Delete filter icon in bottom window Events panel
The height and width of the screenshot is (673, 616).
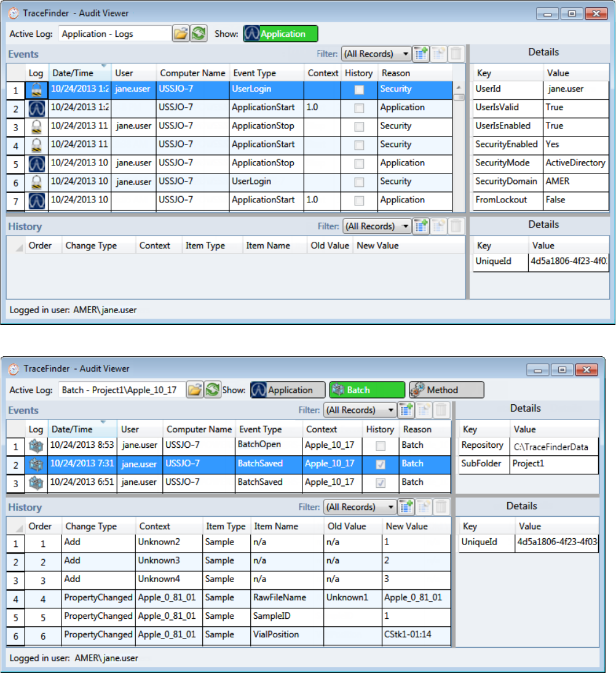click(441, 410)
